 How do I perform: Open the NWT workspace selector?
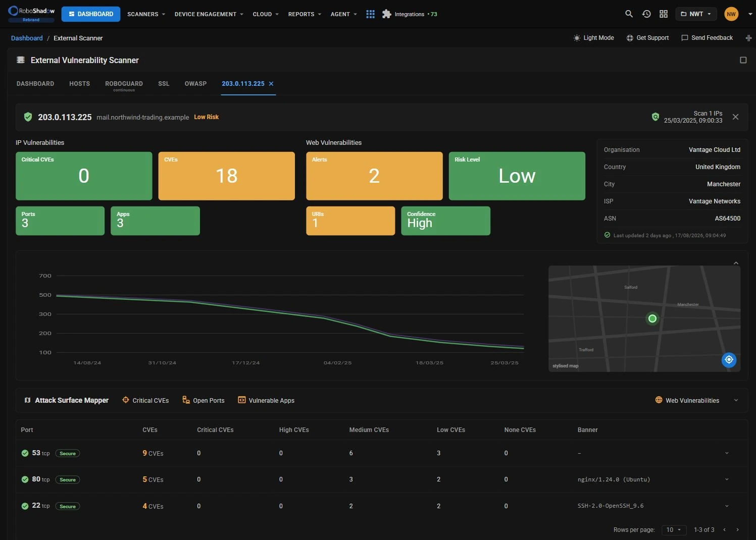point(696,14)
